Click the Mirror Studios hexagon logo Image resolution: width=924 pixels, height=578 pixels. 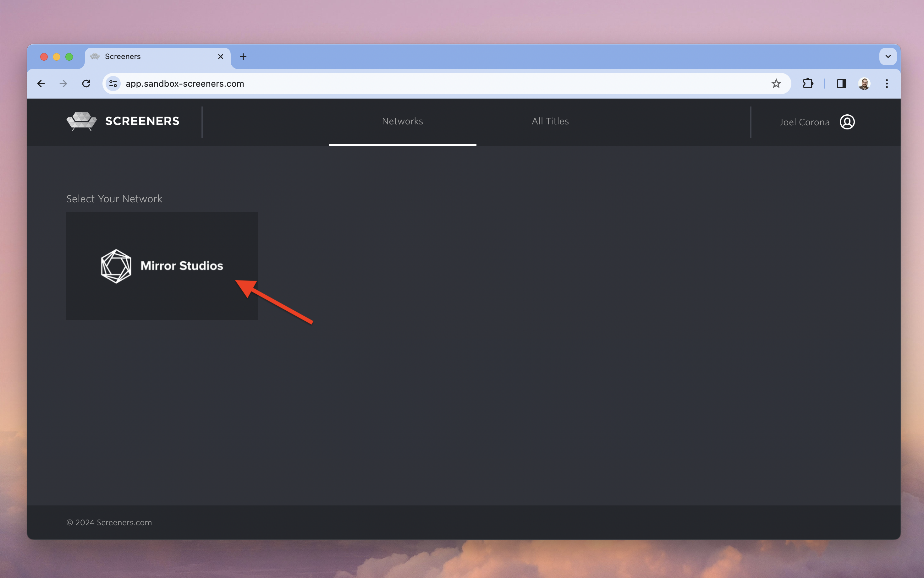116,266
